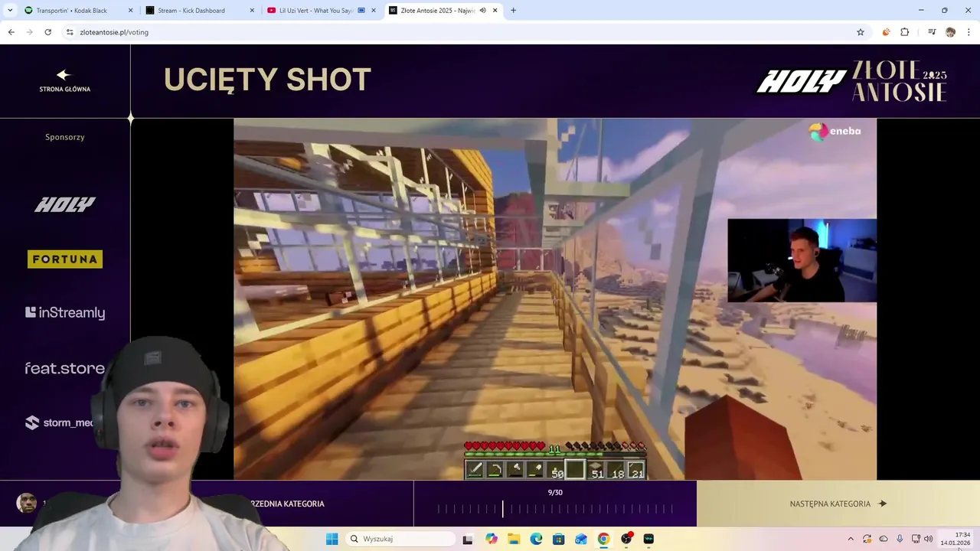Open the network tray icon
Image resolution: width=980 pixels, height=551 pixels.
coord(916,539)
